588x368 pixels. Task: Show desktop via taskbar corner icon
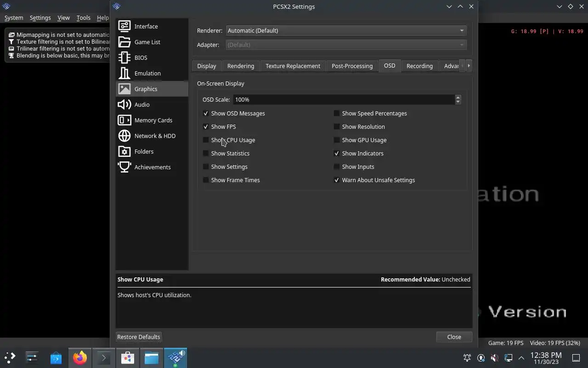click(576, 357)
